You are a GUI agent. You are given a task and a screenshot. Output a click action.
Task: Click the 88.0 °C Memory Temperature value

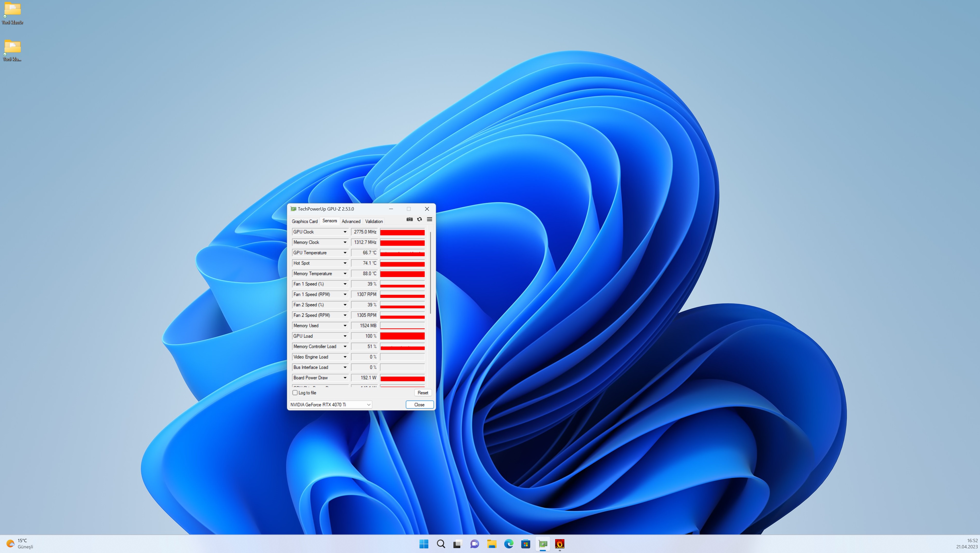click(x=364, y=274)
